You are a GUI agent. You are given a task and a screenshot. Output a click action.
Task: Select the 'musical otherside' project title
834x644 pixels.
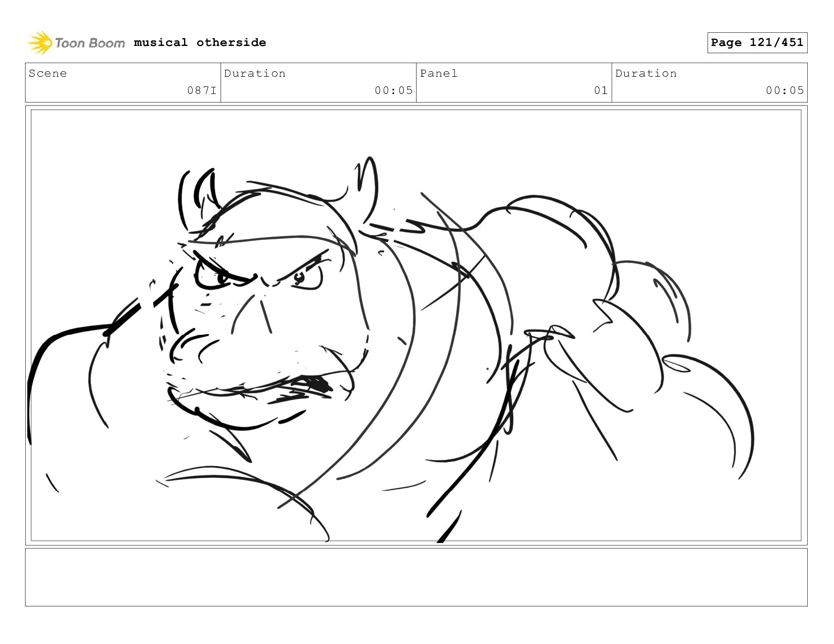[200, 42]
